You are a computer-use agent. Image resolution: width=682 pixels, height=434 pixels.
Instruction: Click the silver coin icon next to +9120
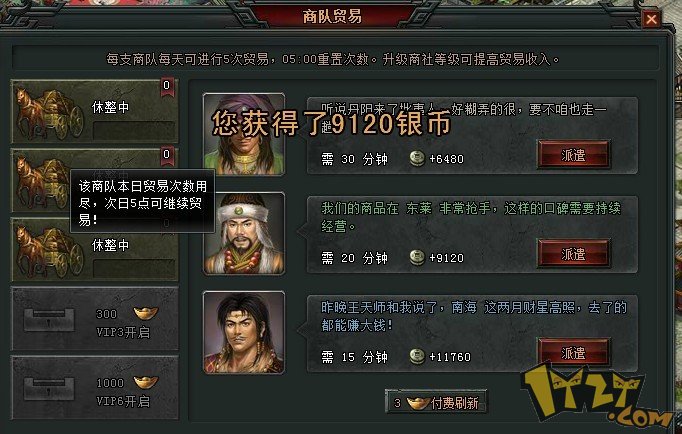tap(417, 257)
